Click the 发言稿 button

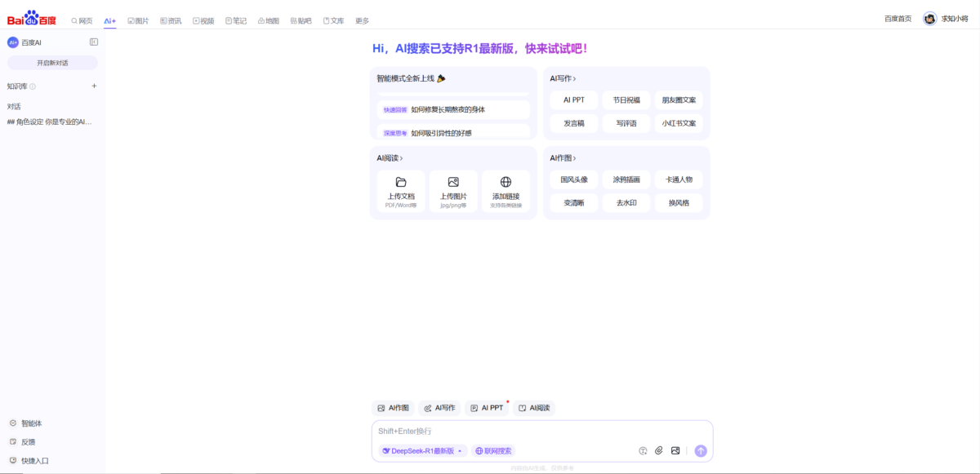coord(574,123)
